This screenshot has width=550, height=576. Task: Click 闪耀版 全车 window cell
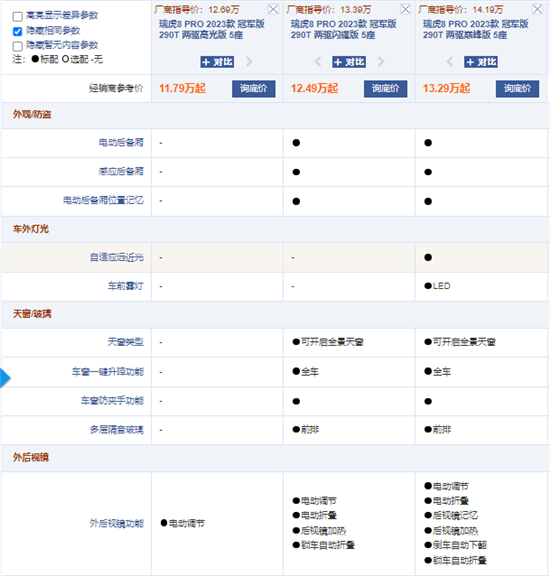pyautogui.click(x=306, y=372)
